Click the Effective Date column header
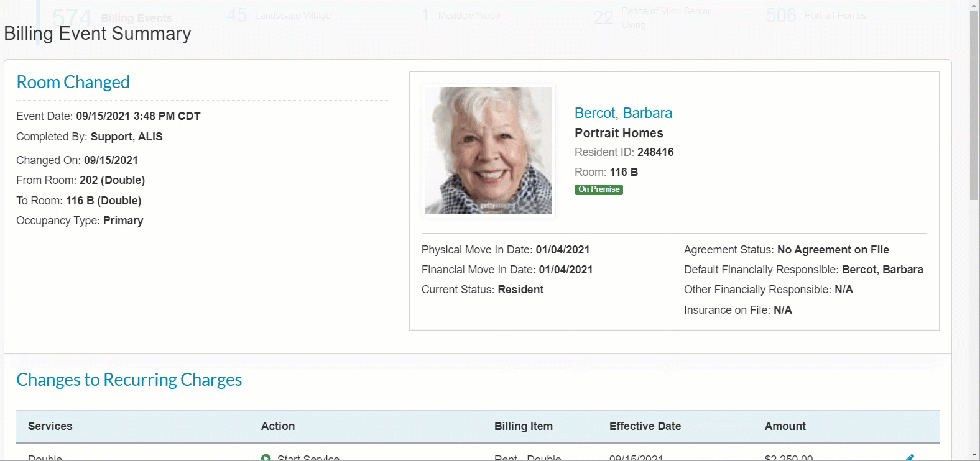The image size is (980, 461). 645,426
